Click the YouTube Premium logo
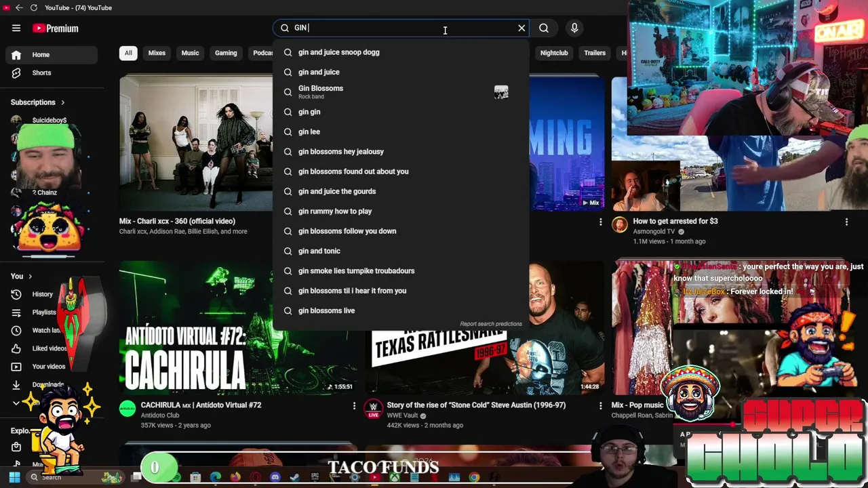The image size is (868, 488). 56,28
